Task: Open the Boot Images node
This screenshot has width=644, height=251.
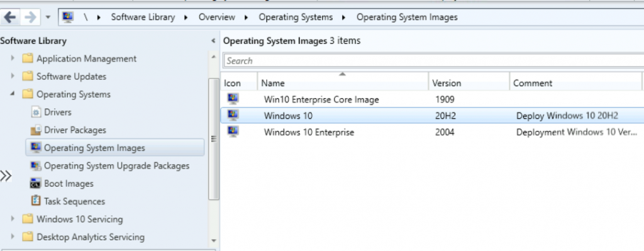Action: (x=69, y=184)
